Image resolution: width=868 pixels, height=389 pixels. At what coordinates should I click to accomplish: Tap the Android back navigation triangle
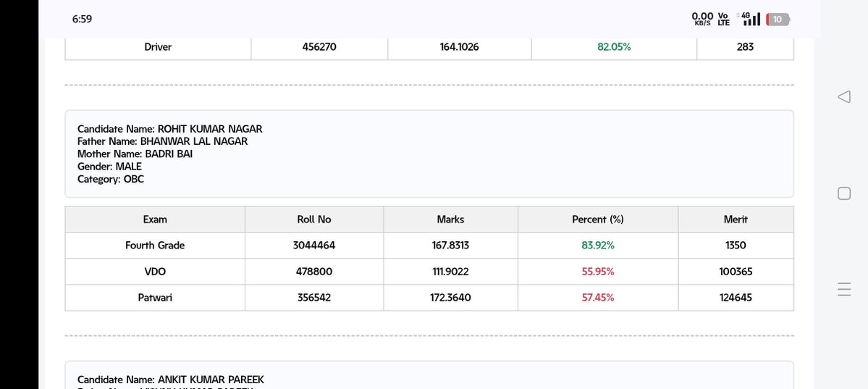843,97
